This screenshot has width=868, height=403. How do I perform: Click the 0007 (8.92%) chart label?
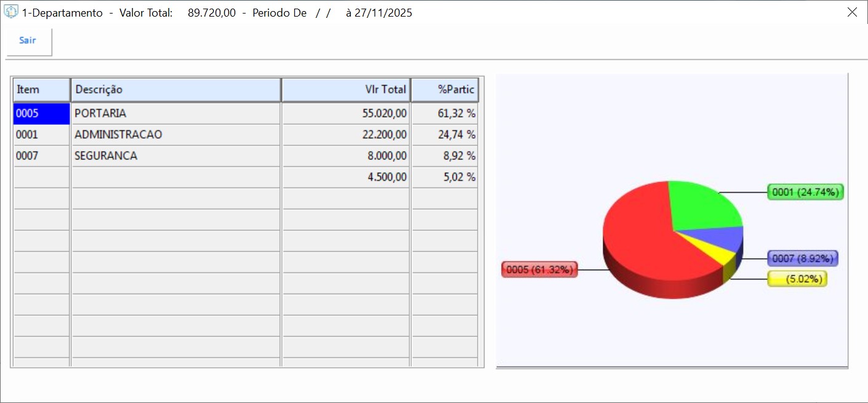[803, 258]
